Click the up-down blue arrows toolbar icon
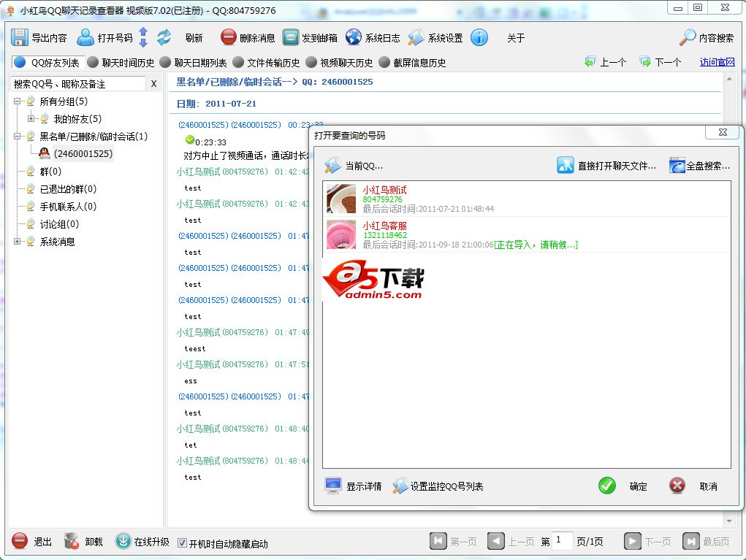 point(143,37)
